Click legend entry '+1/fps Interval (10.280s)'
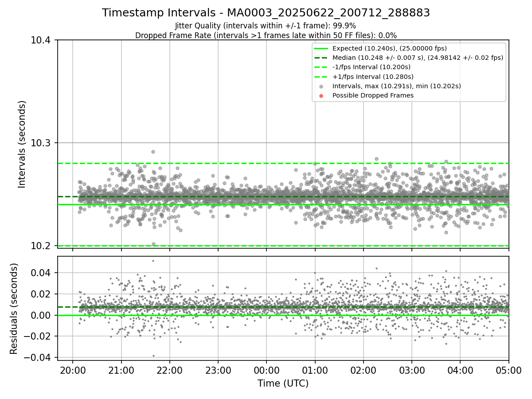The height and width of the screenshot is (399, 532). click(373, 76)
